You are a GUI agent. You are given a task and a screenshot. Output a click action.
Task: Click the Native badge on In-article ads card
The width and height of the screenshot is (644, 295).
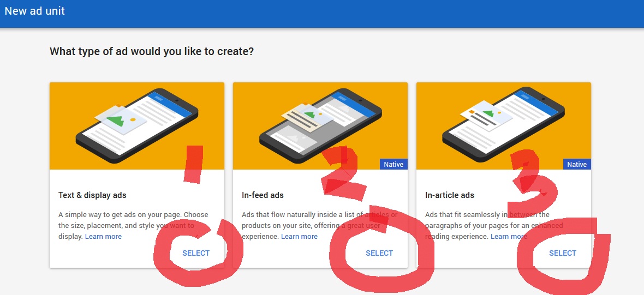(577, 165)
